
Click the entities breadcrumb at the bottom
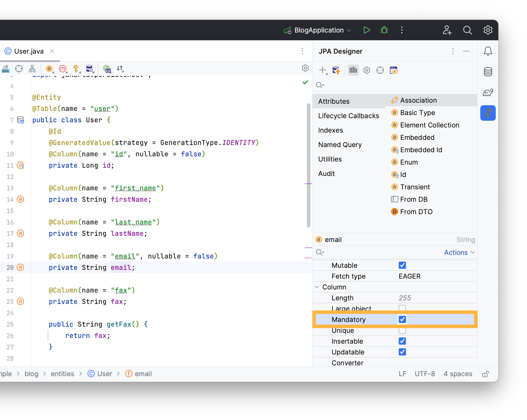pyautogui.click(x=62, y=374)
